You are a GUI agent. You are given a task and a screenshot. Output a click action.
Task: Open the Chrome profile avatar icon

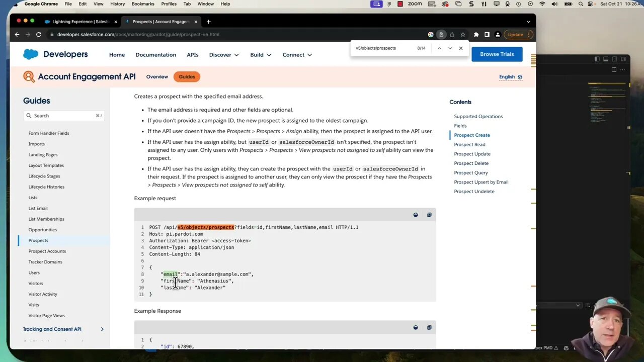(498, 35)
